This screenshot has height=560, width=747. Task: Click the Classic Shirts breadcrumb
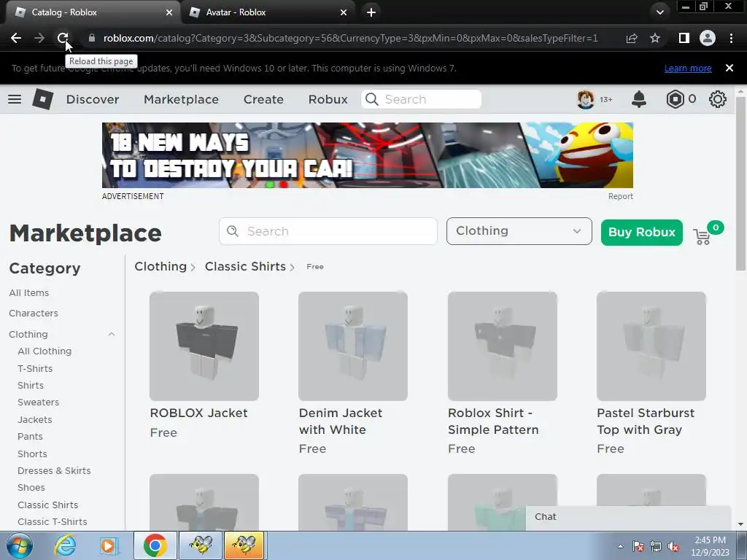tap(245, 266)
